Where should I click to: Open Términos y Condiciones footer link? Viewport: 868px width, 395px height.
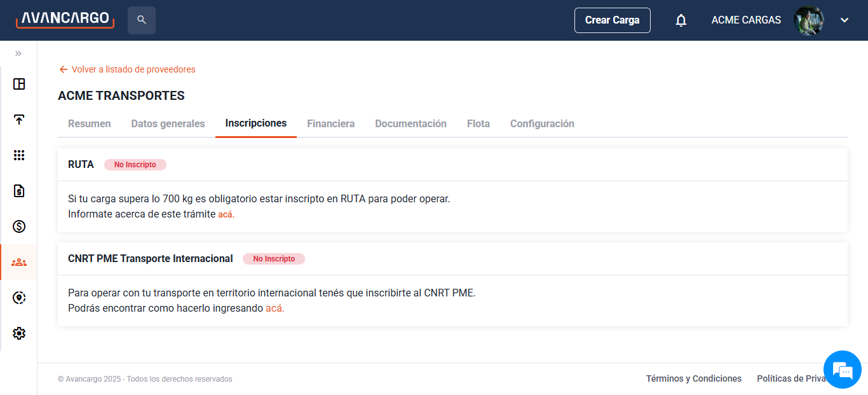click(694, 379)
